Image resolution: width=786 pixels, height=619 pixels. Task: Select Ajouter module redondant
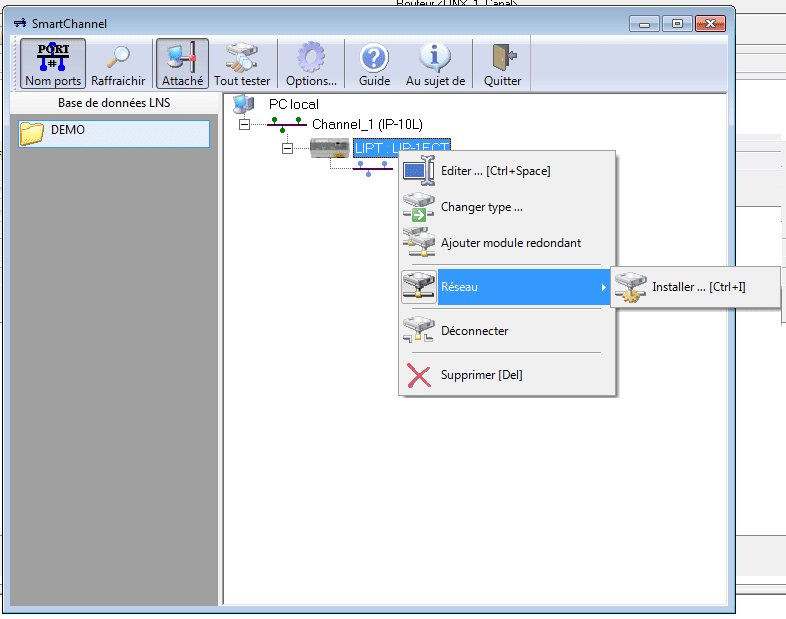tap(510, 243)
